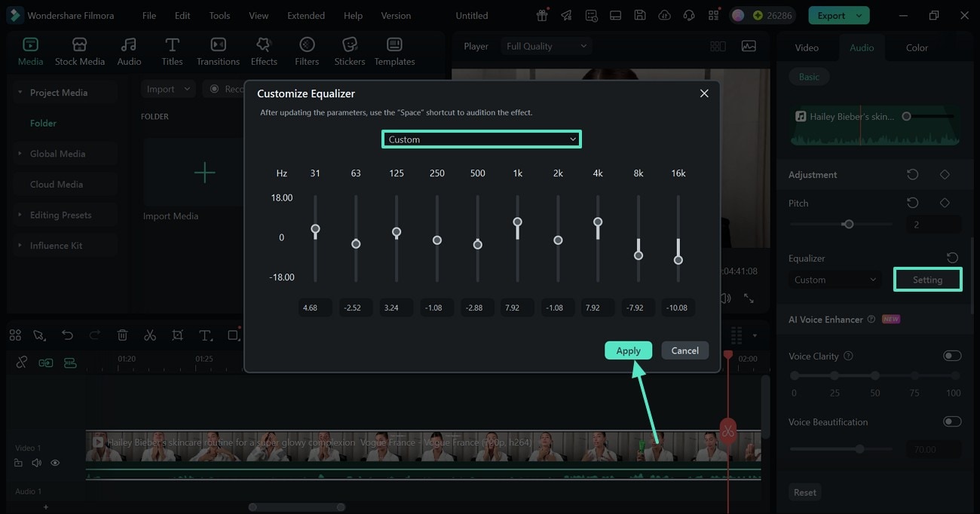The height and width of the screenshot is (514, 980).
Task: Click the text tool icon in timeline toolbar
Action: click(x=205, y=335)
